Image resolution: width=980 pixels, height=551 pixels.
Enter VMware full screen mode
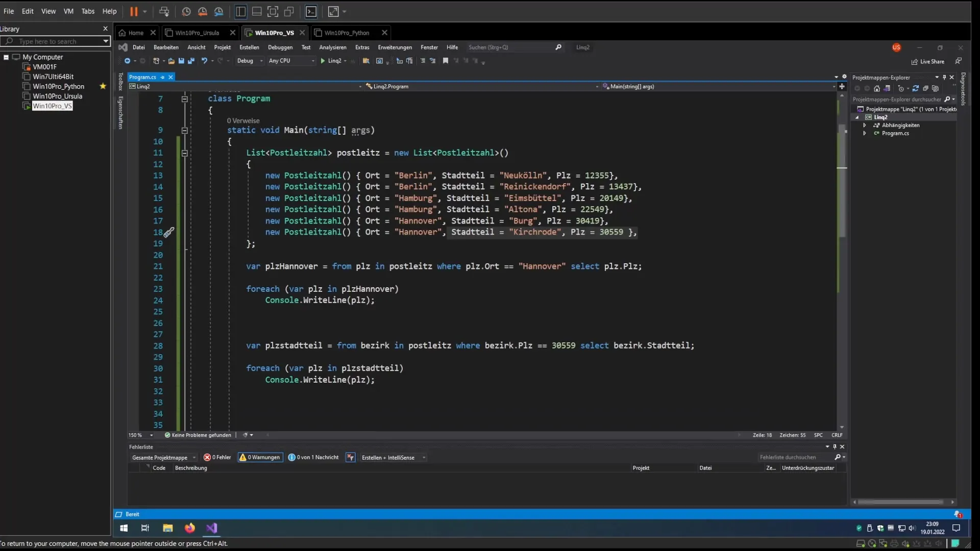[x=273, y=11]
